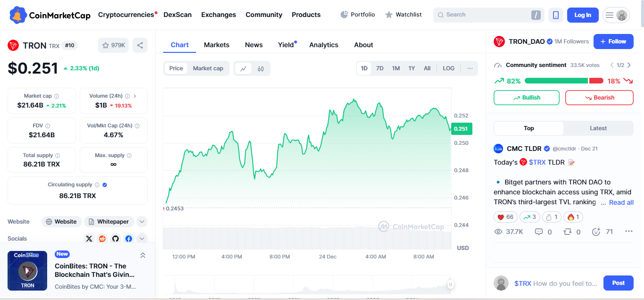The width and height of the screenshot is (644, 300).
Task: Select the line chart type icon
Action: tap(243, 68)
